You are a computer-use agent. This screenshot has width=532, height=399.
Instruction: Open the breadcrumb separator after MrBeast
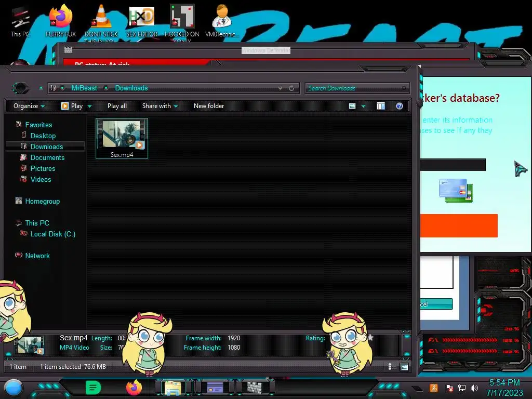point(106,88)
